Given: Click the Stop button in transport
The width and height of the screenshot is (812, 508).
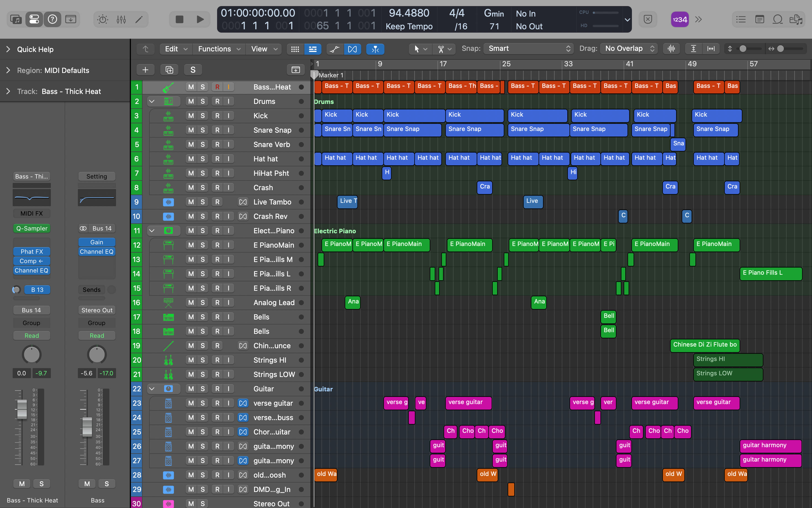Looking at the screenshot, I should coord(180,20).
